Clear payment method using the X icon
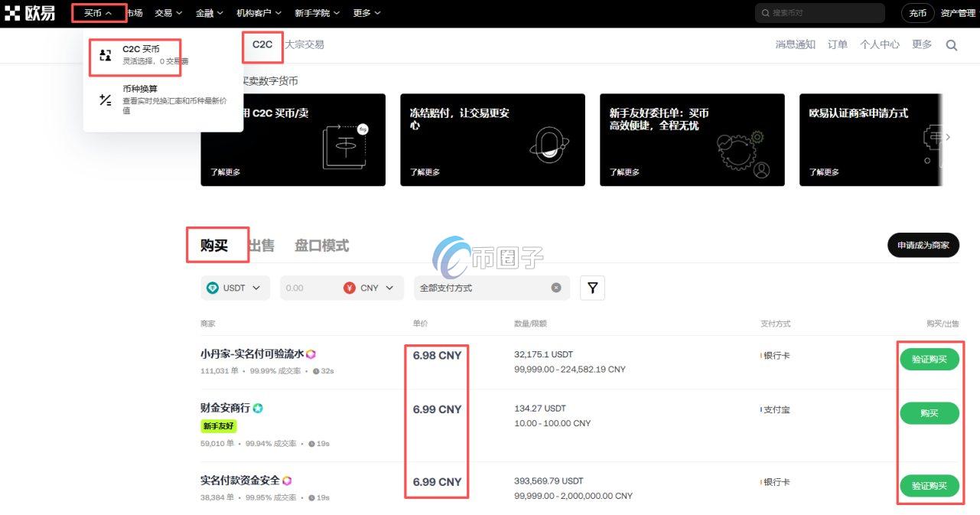The width and height of the screenshot is (980, 515). (x=556, y=287)
